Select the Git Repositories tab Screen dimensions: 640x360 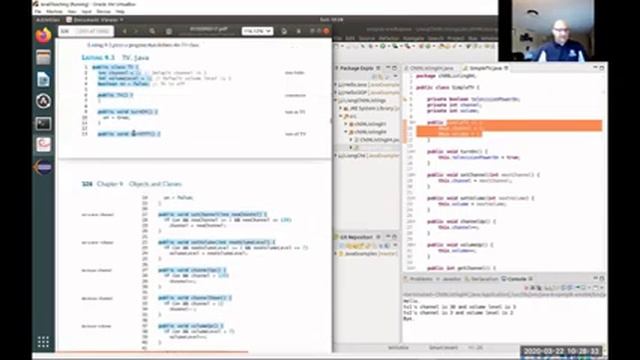coord(356,237)
